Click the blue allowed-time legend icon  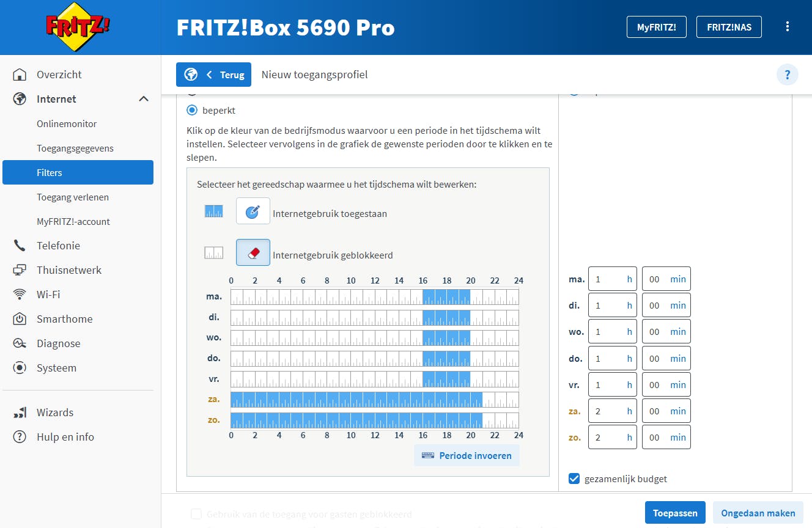click(213, 211)
